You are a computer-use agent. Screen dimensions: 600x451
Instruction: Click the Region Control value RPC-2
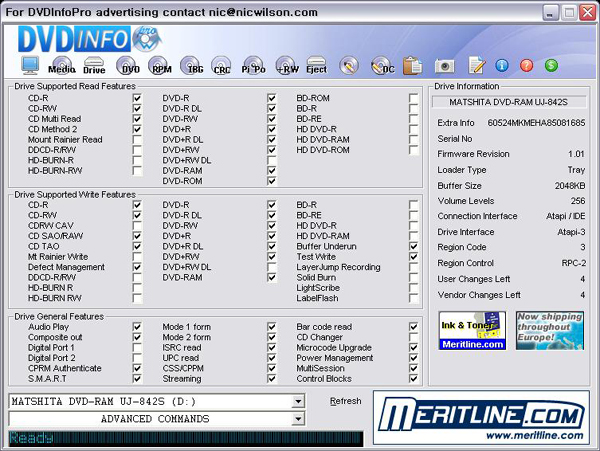pos(573,263)
